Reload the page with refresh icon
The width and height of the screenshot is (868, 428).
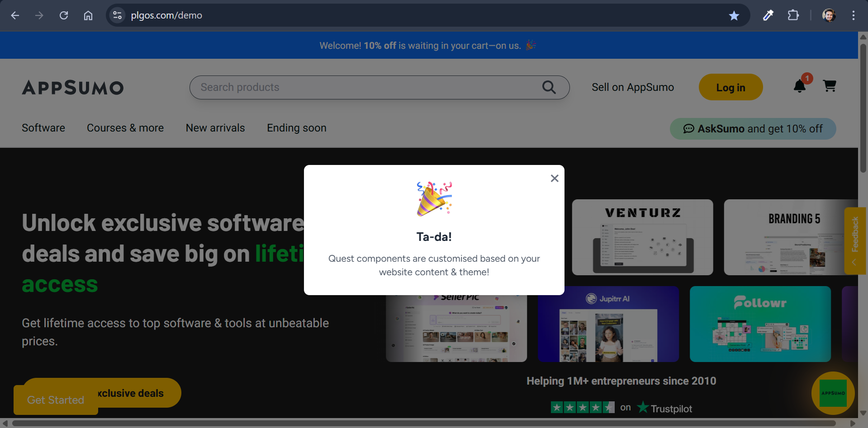[64, 15]
